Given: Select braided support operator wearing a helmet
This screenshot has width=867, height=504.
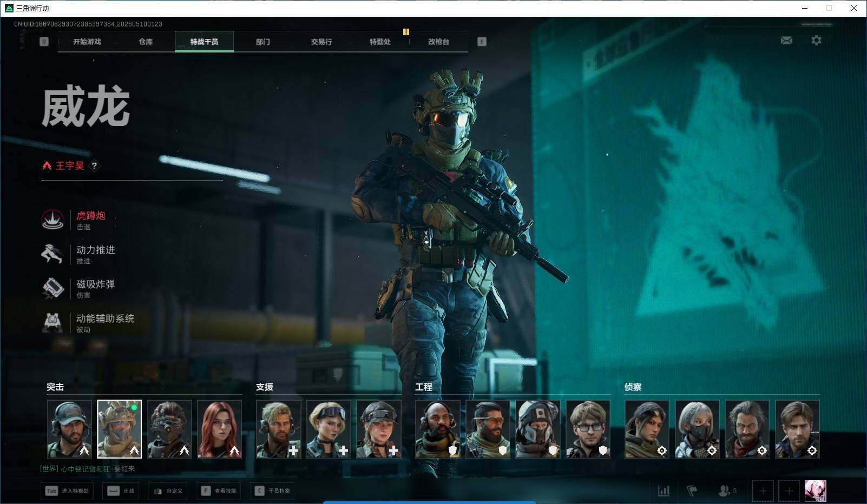Looking at the screenshot, I should pyautogui.click(x=379, y=429).
